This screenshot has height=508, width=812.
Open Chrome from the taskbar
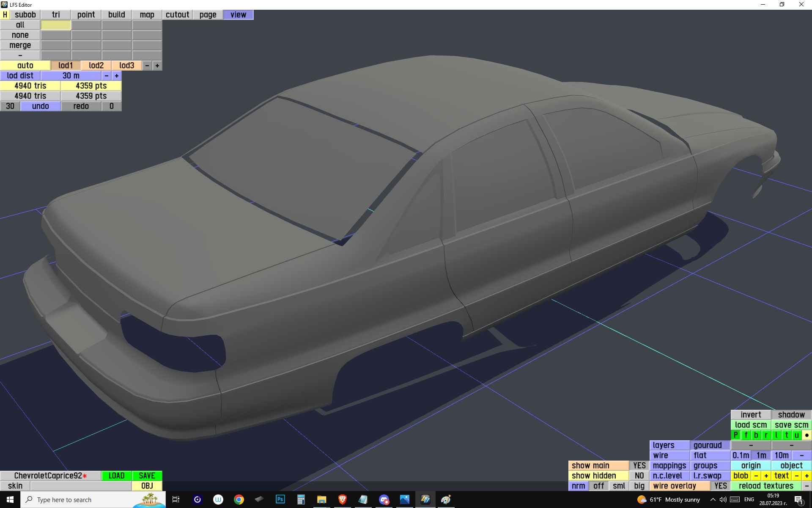(x=239, y=500)
